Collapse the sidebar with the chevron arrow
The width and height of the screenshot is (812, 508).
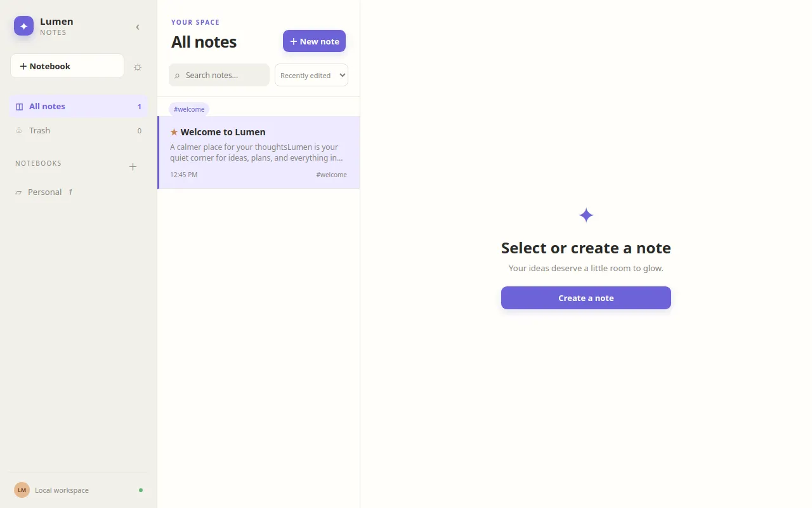click(x=138, y=27)
